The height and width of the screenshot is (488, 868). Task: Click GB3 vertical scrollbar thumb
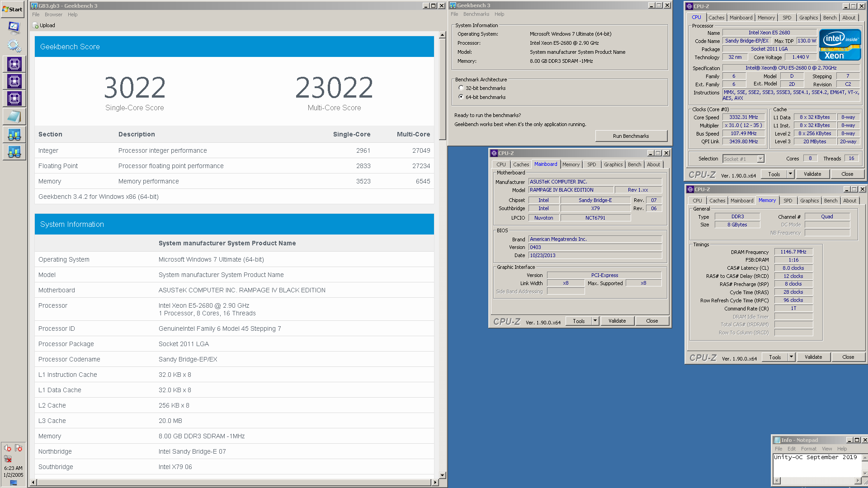[x=443, y=89]
